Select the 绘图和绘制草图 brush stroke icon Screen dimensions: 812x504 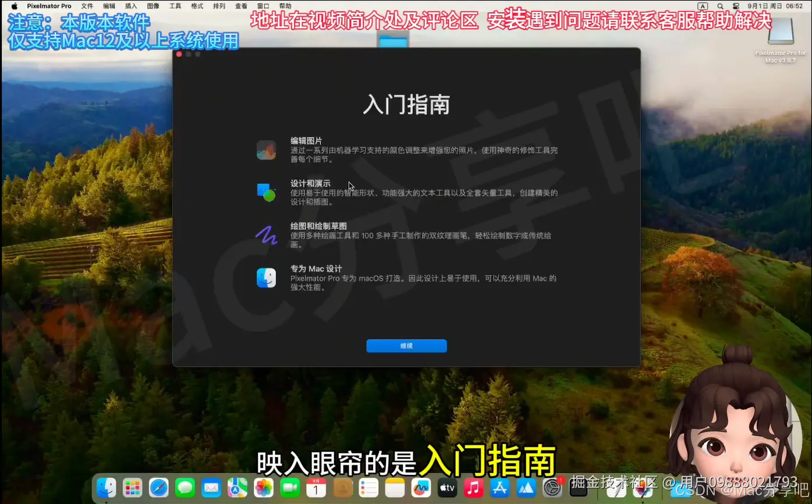tap(266, 235)
